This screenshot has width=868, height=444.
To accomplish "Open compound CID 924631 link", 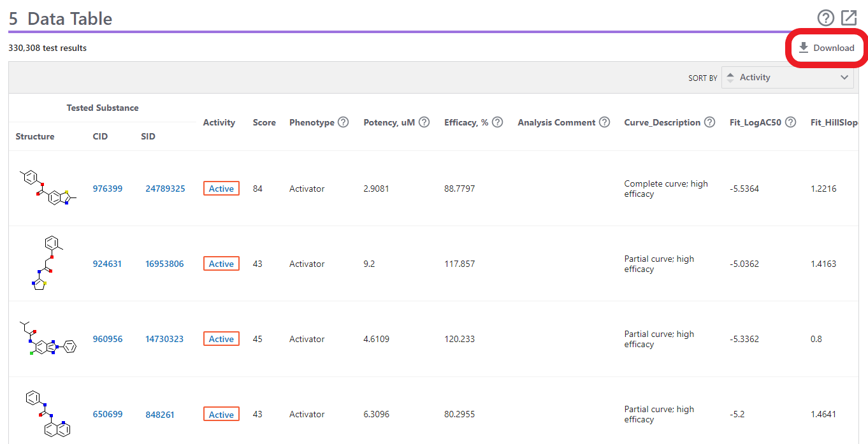I will coord(107,264).
